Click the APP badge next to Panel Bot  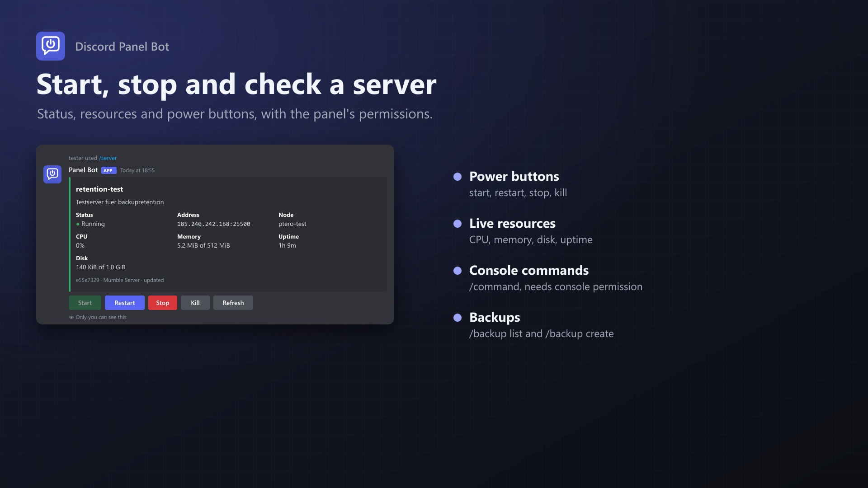click(109, 170)
